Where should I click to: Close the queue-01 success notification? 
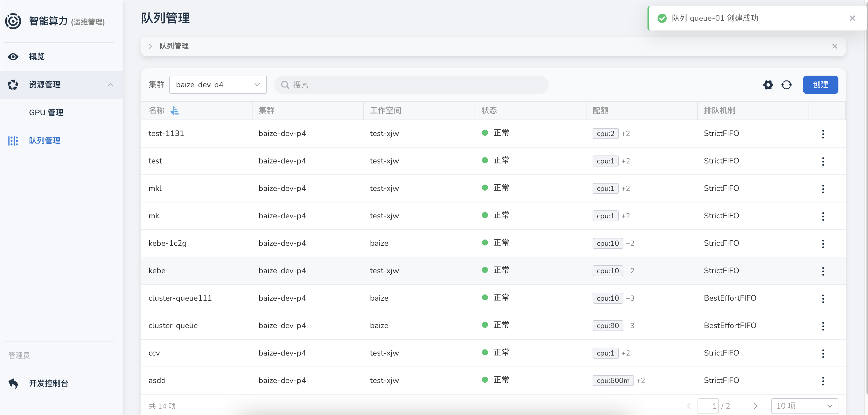[852, 18]
